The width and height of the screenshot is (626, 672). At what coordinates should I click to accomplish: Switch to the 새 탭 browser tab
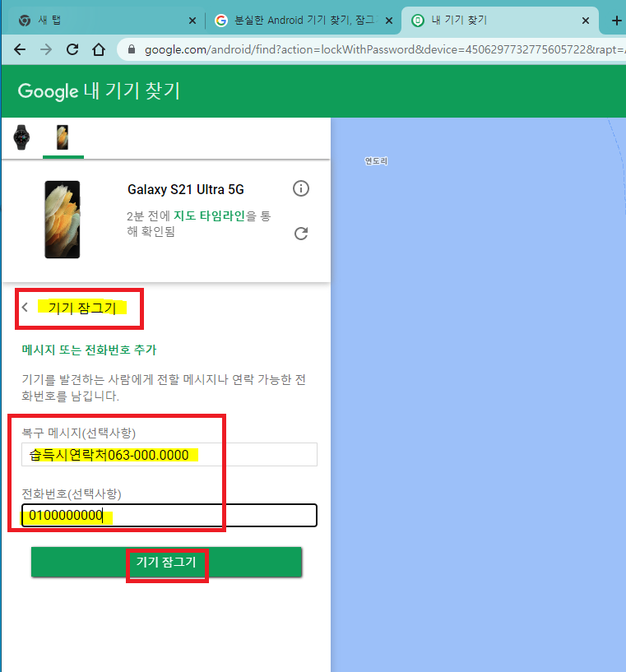coord(105,20)
